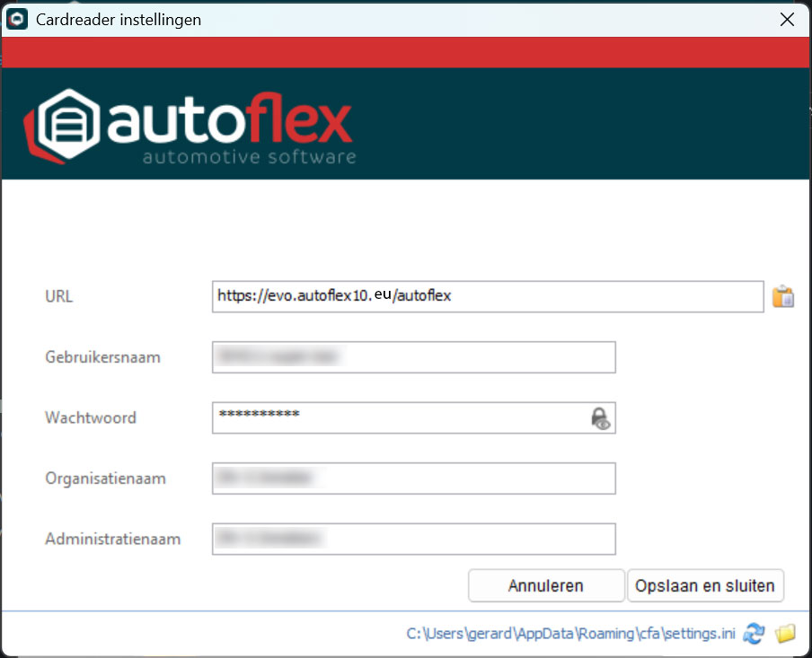Click the Wachtwoord label

coord(91,417)
